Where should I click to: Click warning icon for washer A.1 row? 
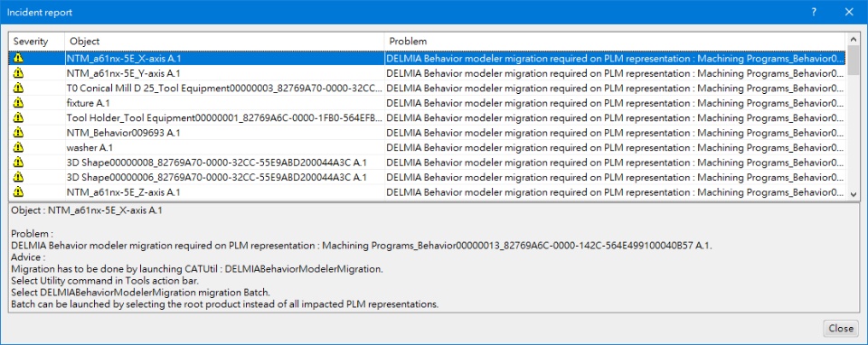pos(18,147)
